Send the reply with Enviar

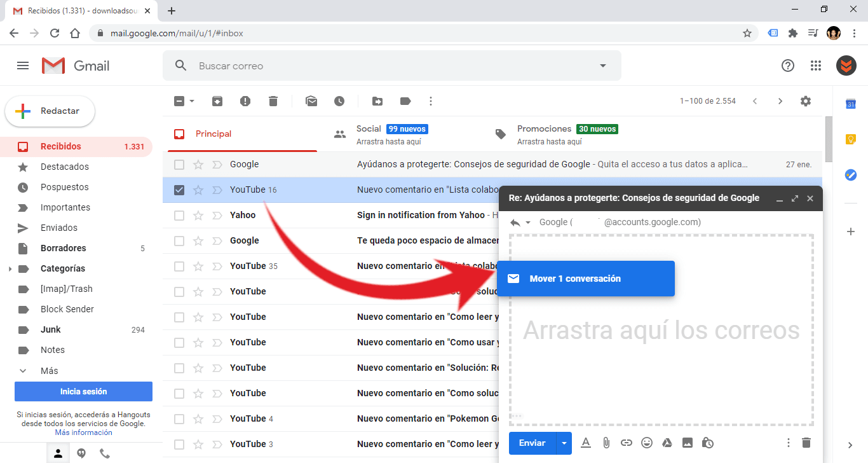(532, 443)
